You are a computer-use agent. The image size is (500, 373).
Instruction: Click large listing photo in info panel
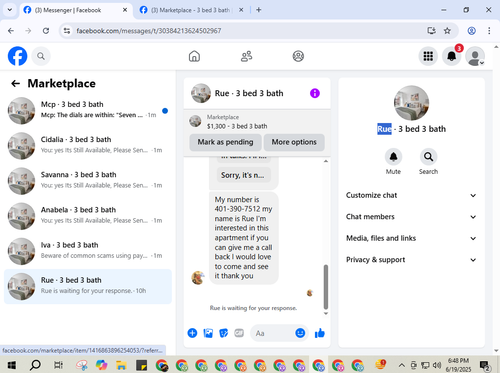411,103
